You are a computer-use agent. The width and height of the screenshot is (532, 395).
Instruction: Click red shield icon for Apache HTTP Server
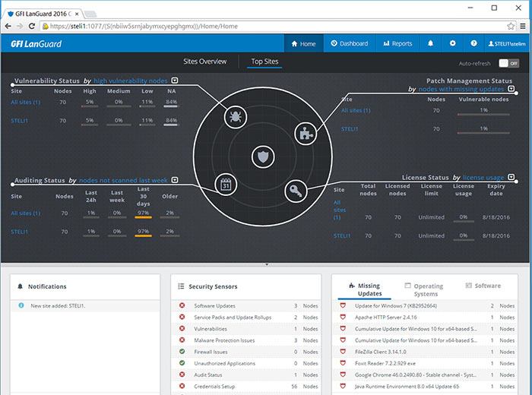[343, 317]
